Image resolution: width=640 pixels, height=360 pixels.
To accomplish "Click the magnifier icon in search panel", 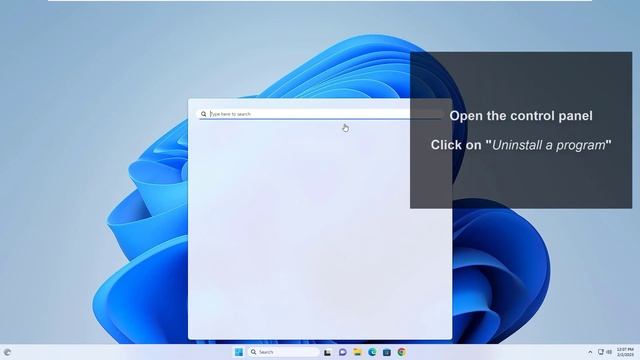I will pyautogui.click(x=203, y=114).
